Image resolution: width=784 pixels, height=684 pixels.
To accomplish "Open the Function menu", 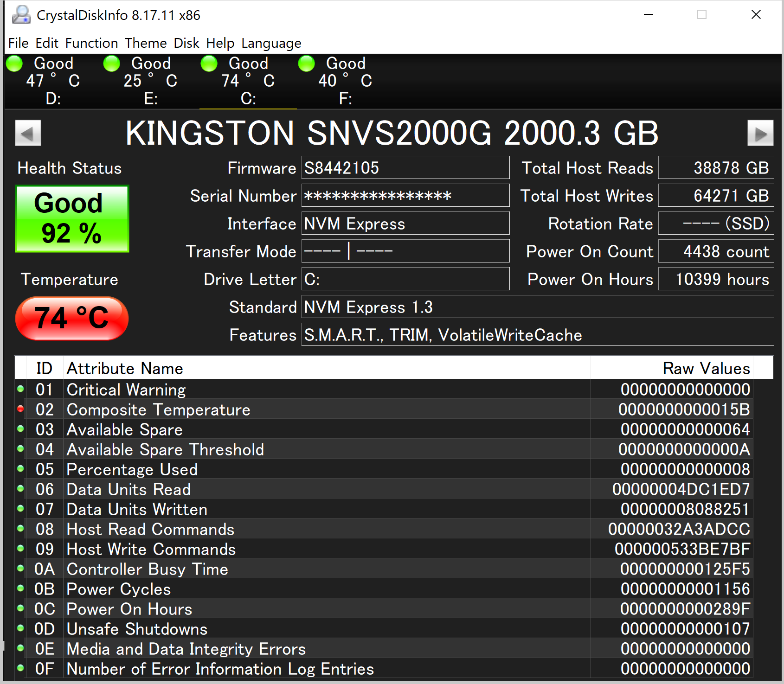I will point(92,43).
